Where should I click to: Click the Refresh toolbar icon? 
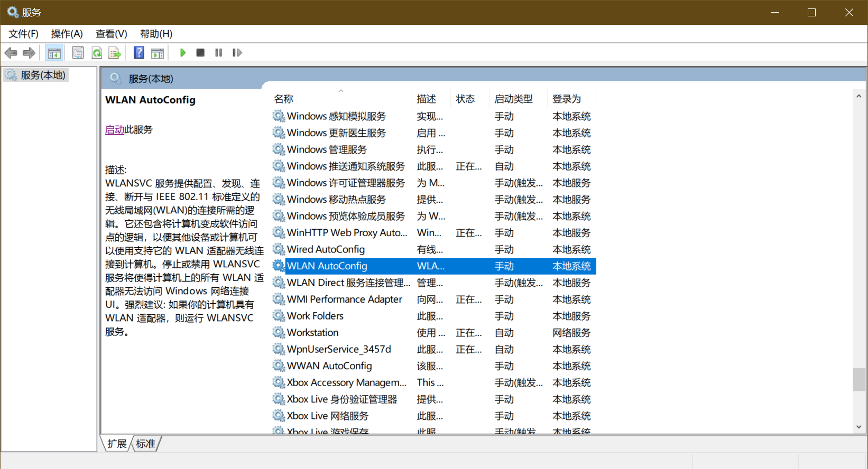point(97,53)
